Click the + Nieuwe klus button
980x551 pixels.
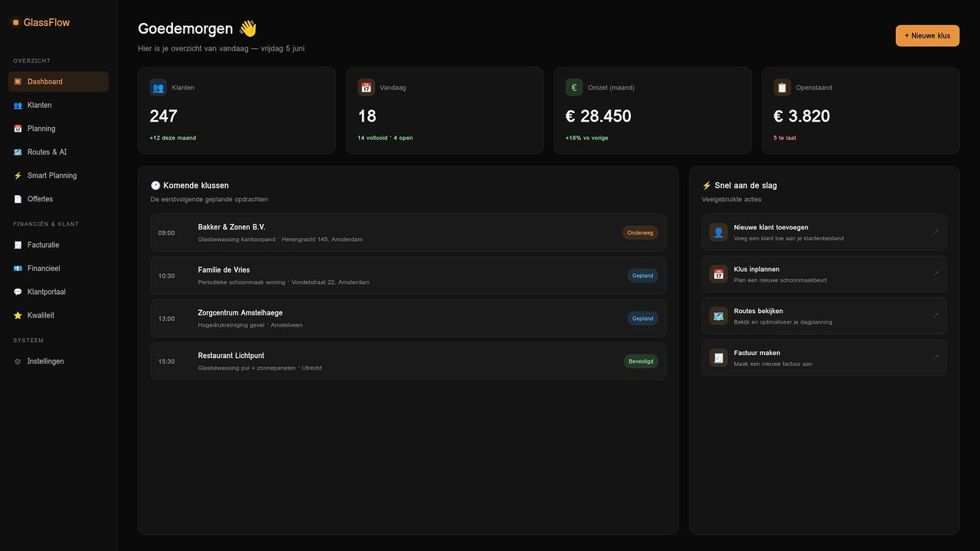[x=927, y=35]
